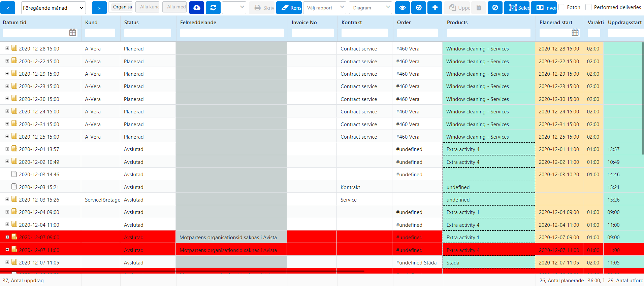Expand row 2020-12-28 15:00
The image size is (644, 287).
[7, 48]
